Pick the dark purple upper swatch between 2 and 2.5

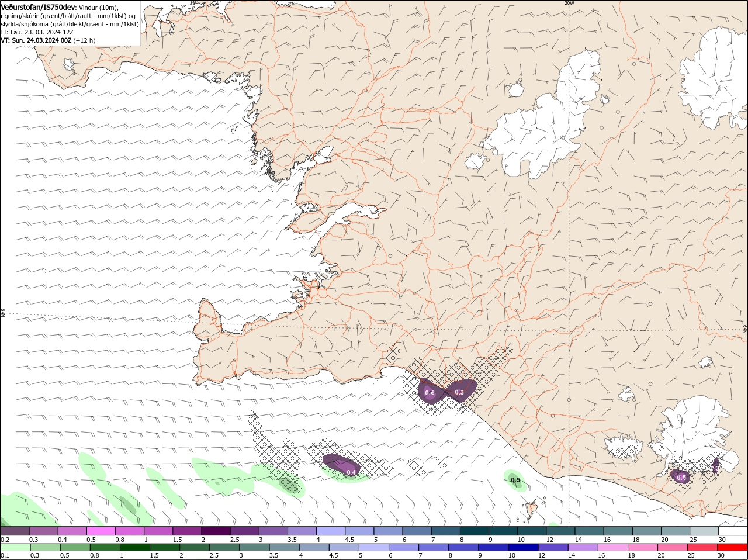pyautogui.click(x=216, y=531)
